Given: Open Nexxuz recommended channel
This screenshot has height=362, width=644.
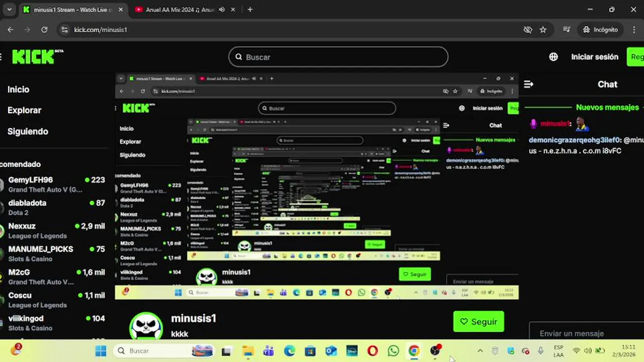Looking at the screenshot, I should 53,230.
